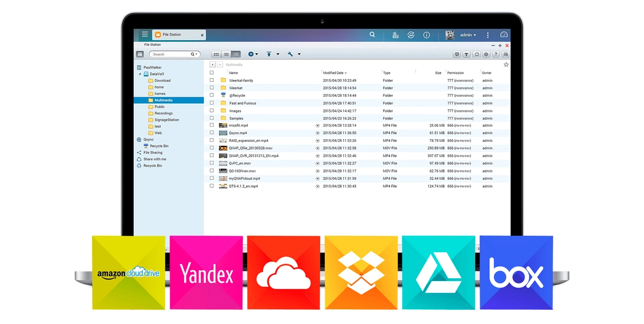Open the Samples folder row

point(357,118)
